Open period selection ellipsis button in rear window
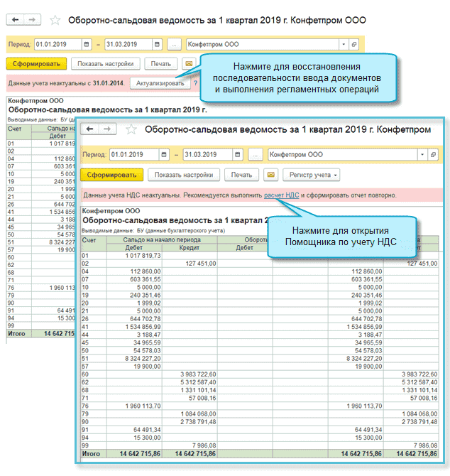 click(174, 44)
